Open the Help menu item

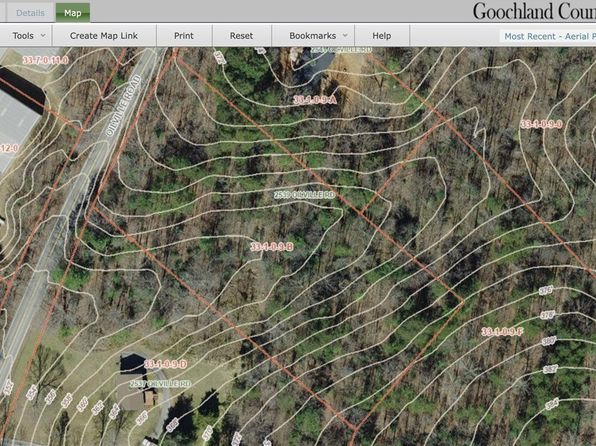tap(382, 36)
